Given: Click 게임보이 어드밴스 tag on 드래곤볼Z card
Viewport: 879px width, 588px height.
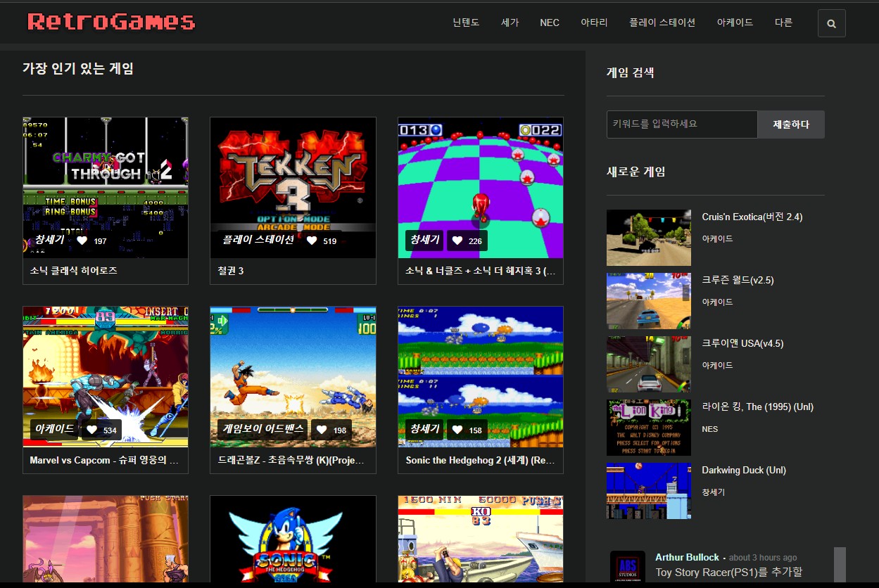Looking at the screenshot, I should coord(263,429).
